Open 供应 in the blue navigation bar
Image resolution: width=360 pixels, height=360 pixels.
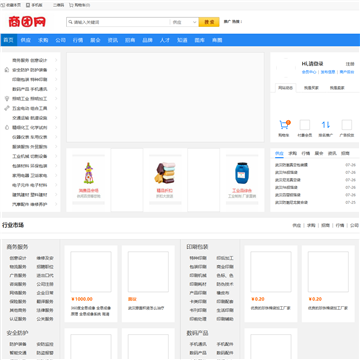pos(26,40)
